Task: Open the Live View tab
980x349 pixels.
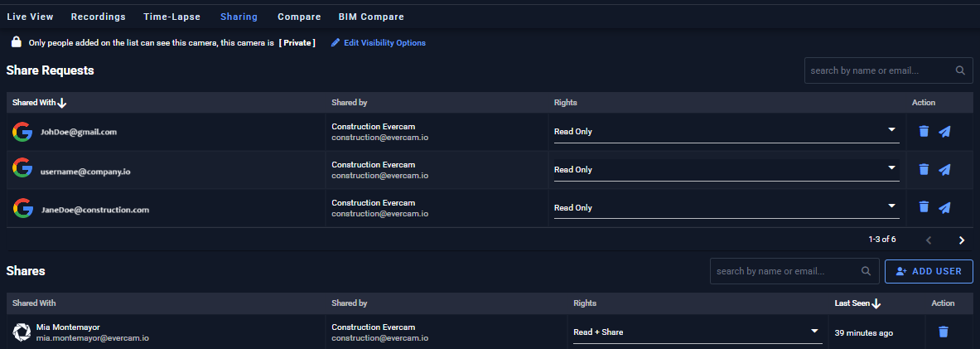Action: [x=30, y=17]
